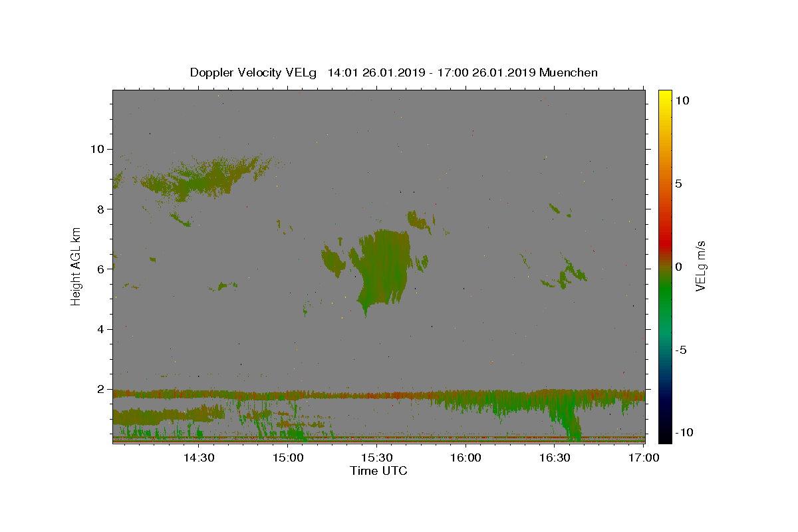
Task: Click the height tick label '8'
Action: tap(101, 209)
